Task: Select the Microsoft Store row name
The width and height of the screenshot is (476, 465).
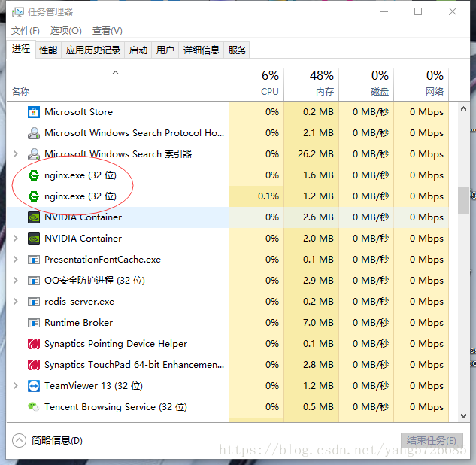Action: click(79, 112)
